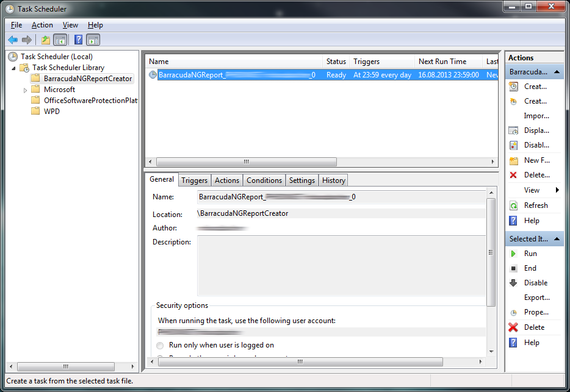Click the tree pane horizontal scrollbar thumb
Viewport: 570px width, 392px height.
[66, 366]
